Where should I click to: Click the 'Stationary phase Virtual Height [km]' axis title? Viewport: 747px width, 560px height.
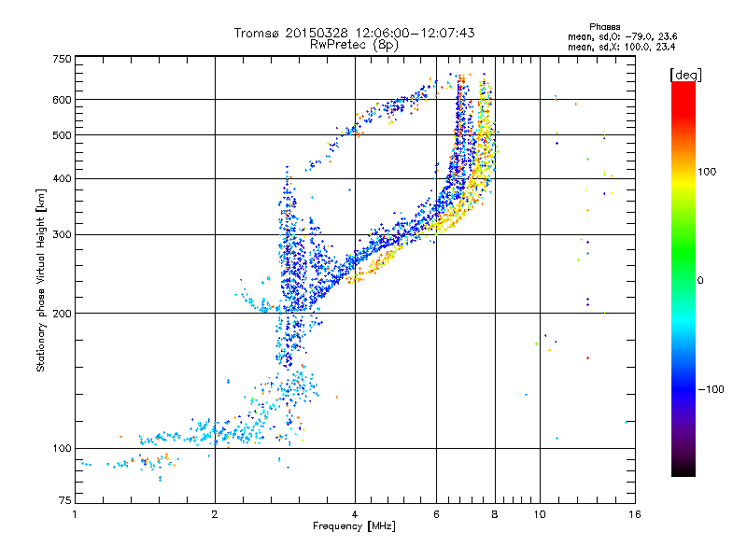coord(41,280)
